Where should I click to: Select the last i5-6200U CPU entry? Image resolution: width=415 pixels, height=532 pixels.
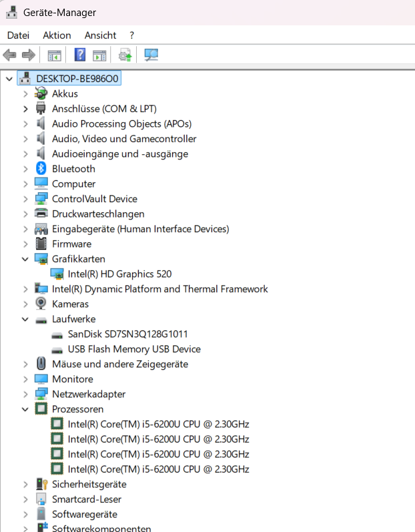[158, 469]
